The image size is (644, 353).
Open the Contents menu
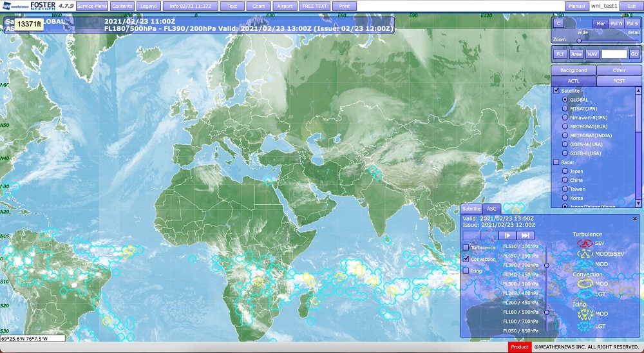(x=122, y=6)
